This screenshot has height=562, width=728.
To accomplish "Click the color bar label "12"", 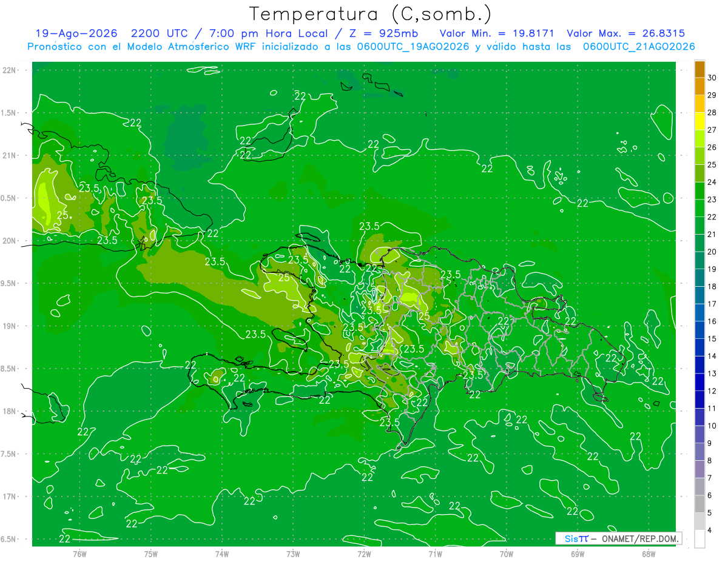I will pyautogui.click(x=712, y=391).
